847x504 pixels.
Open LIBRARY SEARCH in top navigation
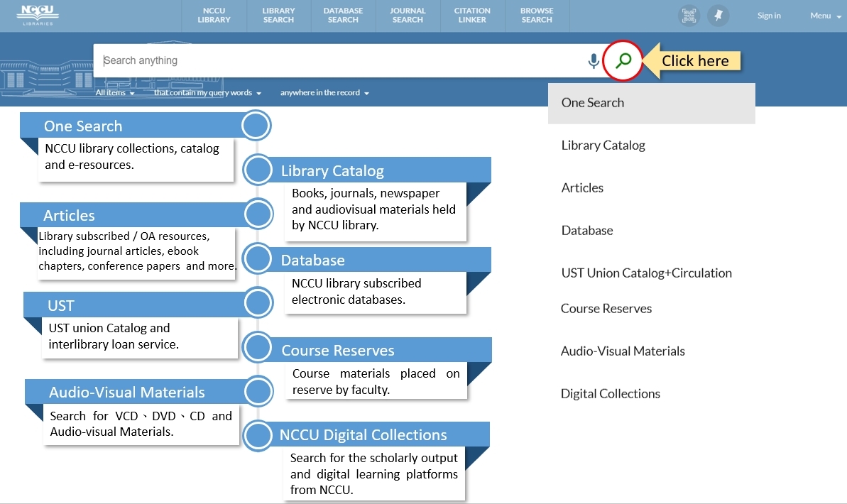279,15
